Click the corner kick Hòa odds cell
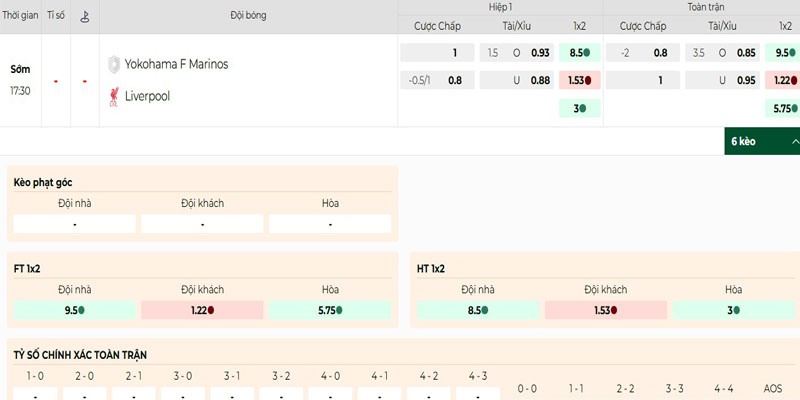The width and height of the screenshot is (800, 400). click(331, 224)
